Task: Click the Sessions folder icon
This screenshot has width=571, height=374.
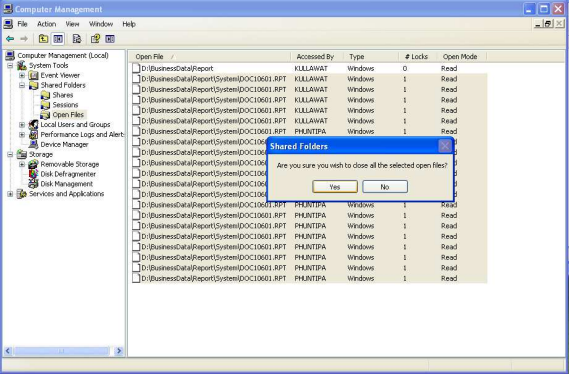Action: pyautogui.click(x=46, y=105)
